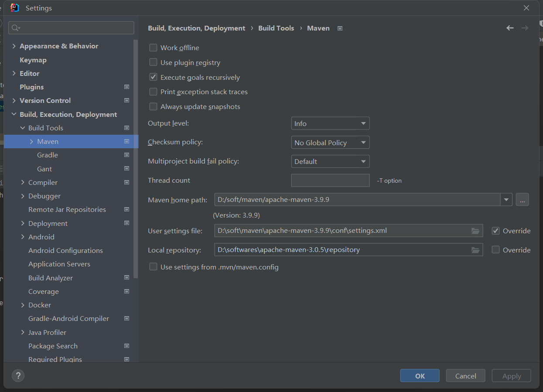Click project icon on Required Plugins row

(126, 359)
